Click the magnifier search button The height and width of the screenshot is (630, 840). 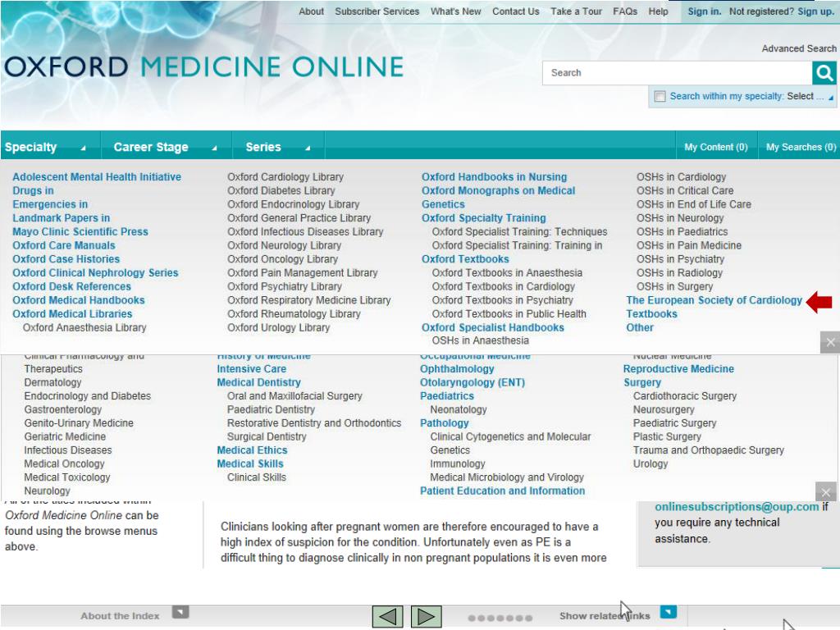(824, 73)
